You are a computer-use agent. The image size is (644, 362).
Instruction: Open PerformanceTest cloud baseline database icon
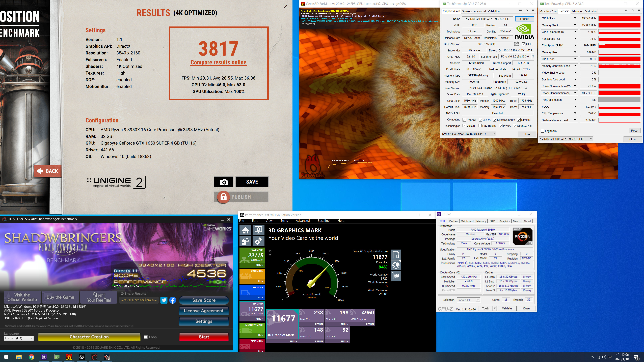(x=245, y=241)
